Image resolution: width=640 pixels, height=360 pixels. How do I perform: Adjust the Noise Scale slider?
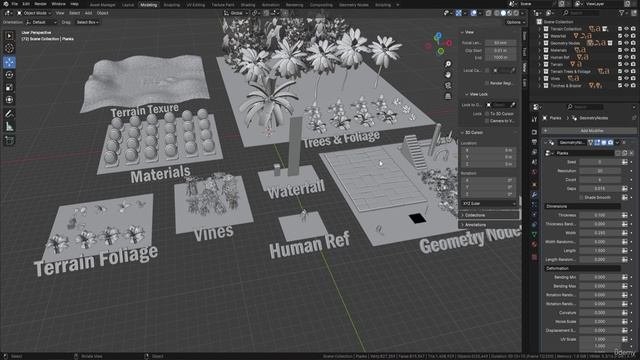click(x=600, y=322)
